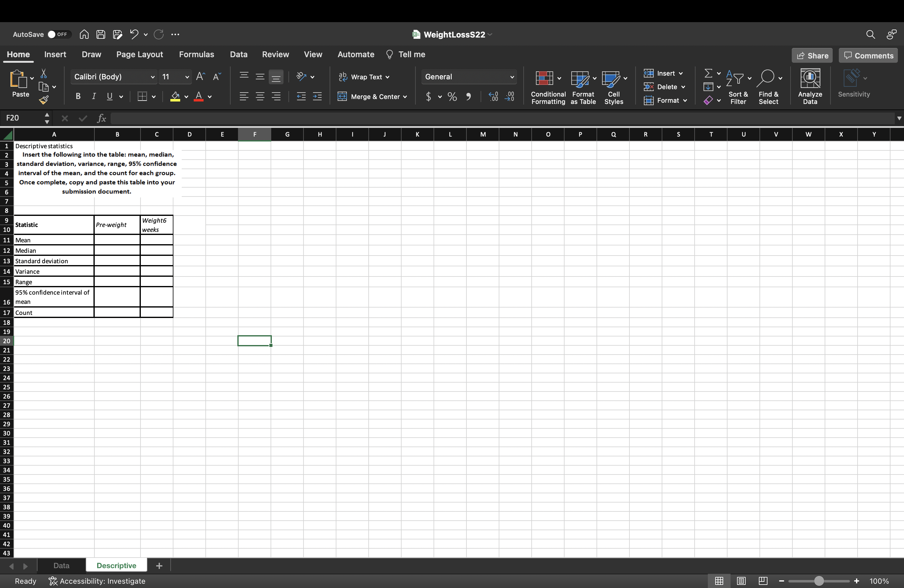The image size is (904, 588).
Task: Switch to the Formulas ribbon tab
Action: click(x=196, y=54)
